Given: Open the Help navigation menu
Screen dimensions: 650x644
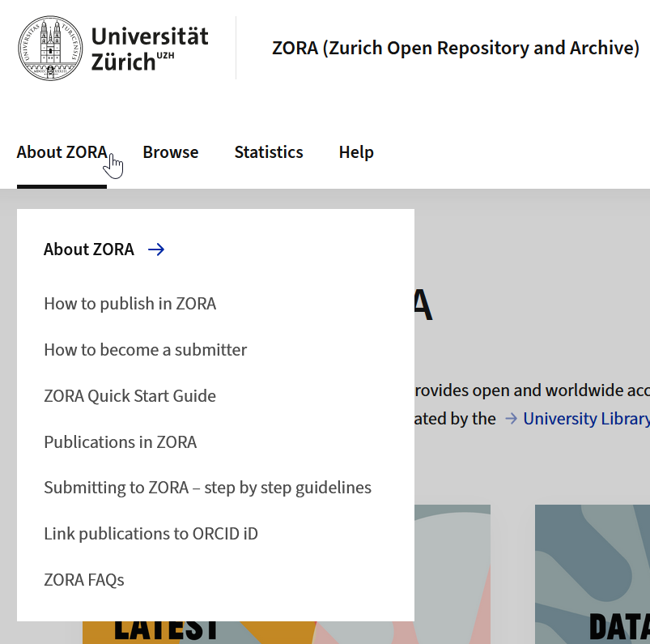Looking at the screenshot, I should (x=356, y=152).
